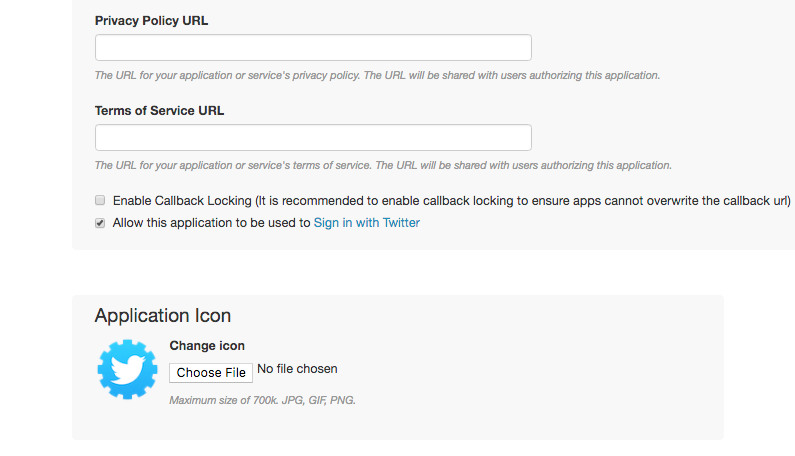Click the Choose File button

211,373
